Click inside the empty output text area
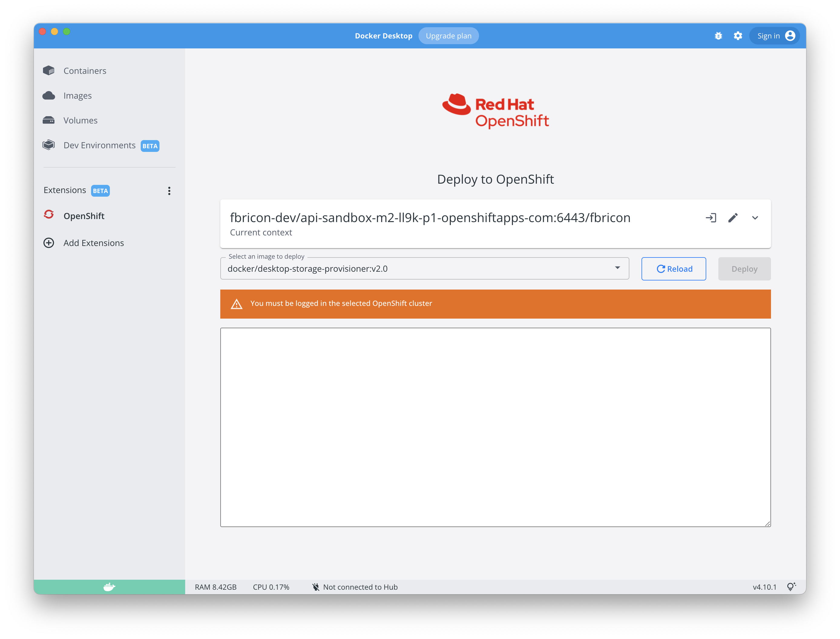 tap(495, 427)
